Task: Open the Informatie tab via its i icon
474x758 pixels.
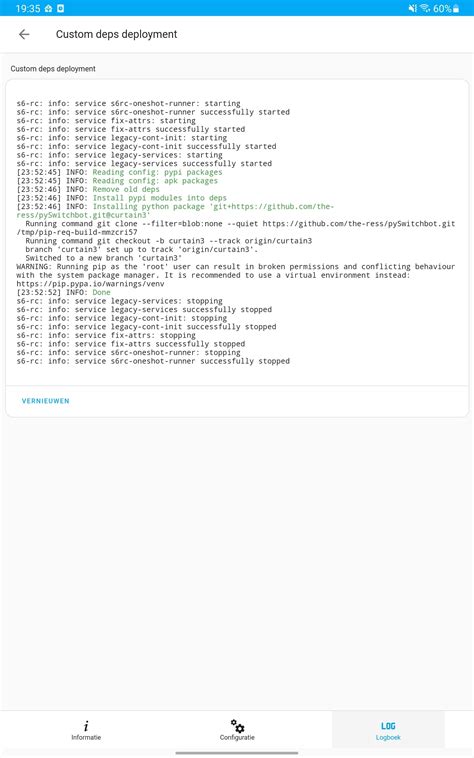Action: (86, 726)
